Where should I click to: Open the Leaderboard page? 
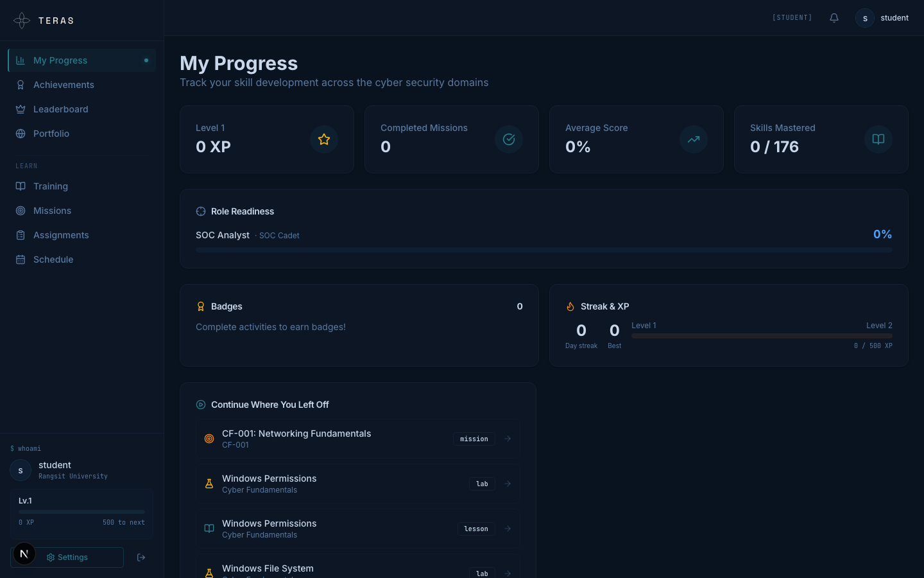[81, 109]
